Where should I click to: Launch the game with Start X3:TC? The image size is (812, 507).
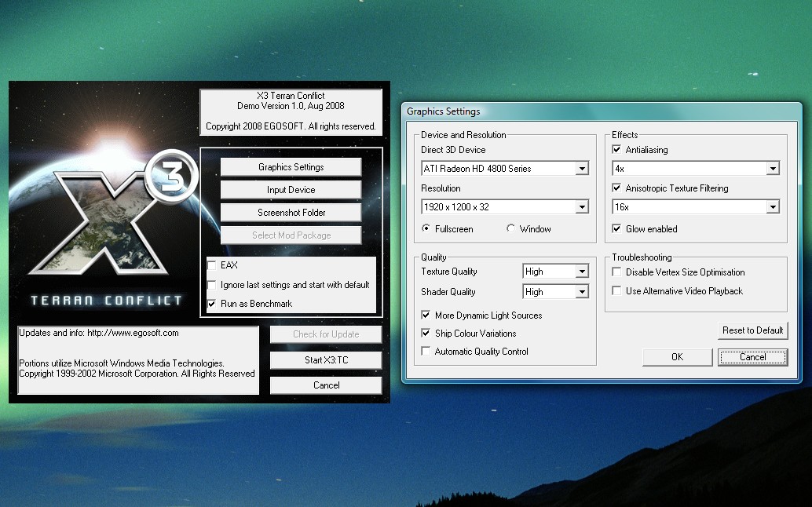pyautogui.click(x=326, y=360)
